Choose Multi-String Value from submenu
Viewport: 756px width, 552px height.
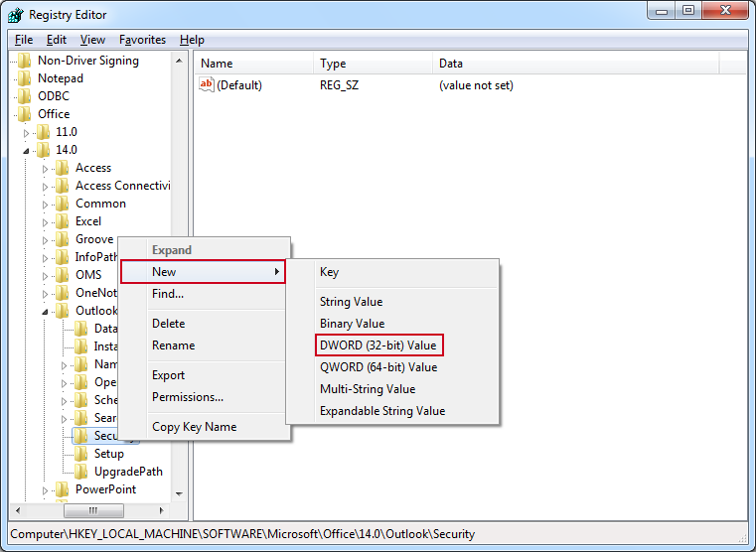point(368,389)
